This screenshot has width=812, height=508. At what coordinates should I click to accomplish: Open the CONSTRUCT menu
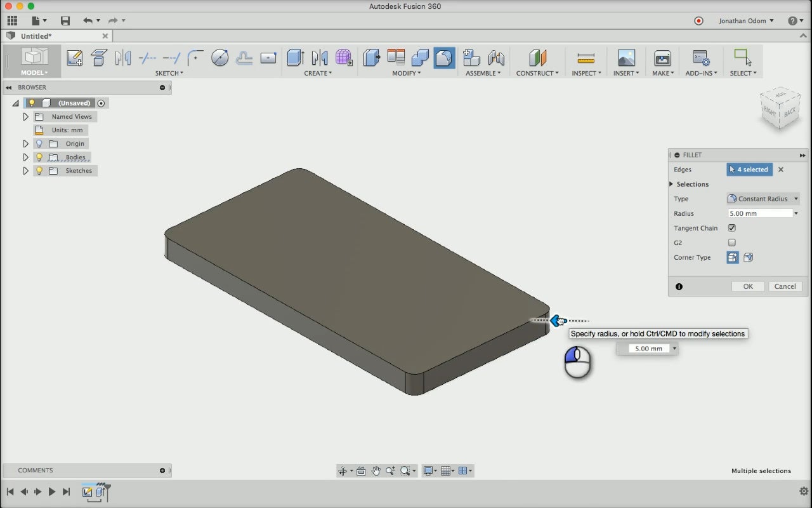click(537, 73)
